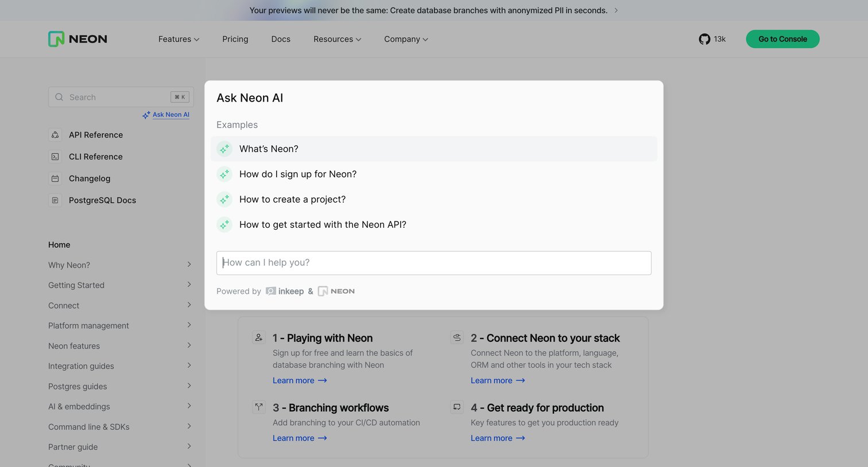The image size is (868, 467).
Task: Click the PostgreSQL Docs document icon
Action: [55, 200]
